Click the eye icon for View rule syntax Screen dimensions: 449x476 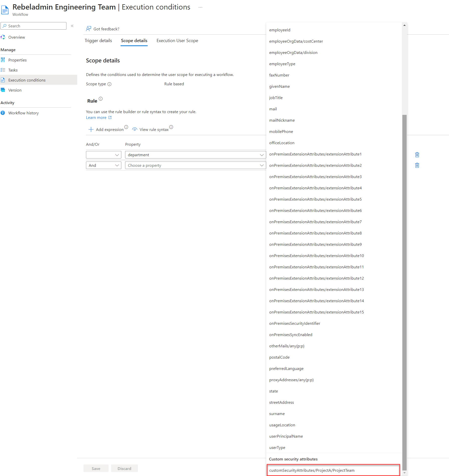135,129
